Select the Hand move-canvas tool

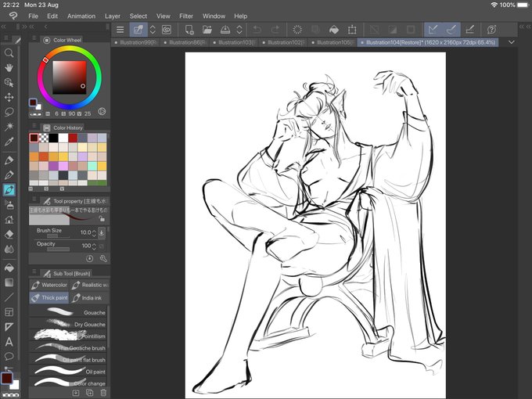(9, 68)
